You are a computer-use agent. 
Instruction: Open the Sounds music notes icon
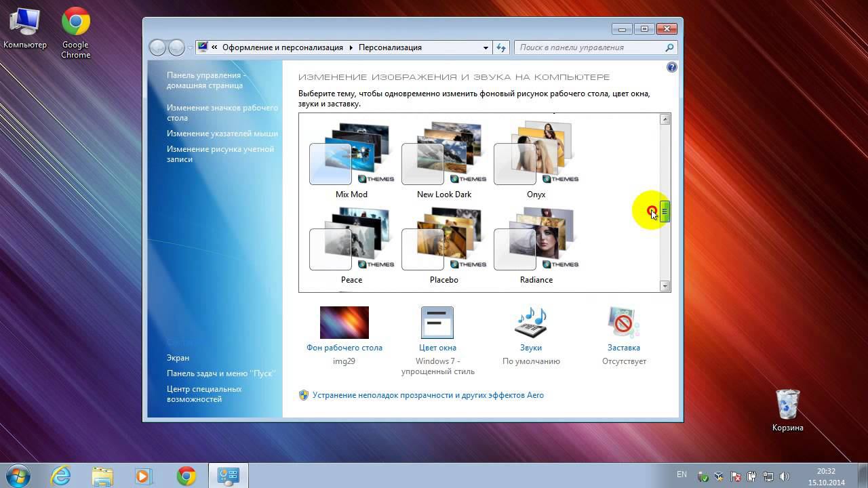coord(531,323)
